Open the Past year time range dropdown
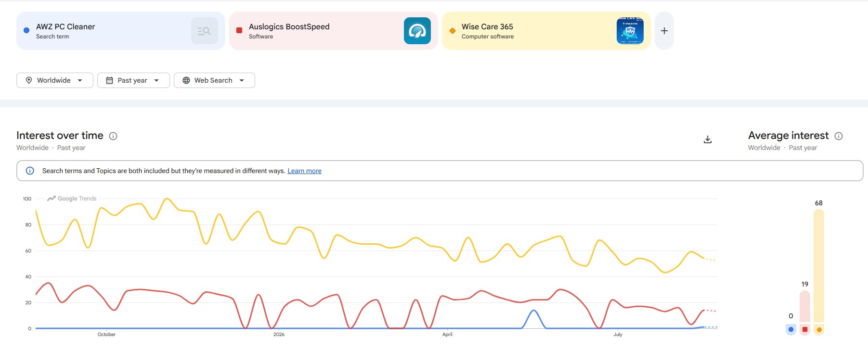868x350 pixels. click(133, 80)
